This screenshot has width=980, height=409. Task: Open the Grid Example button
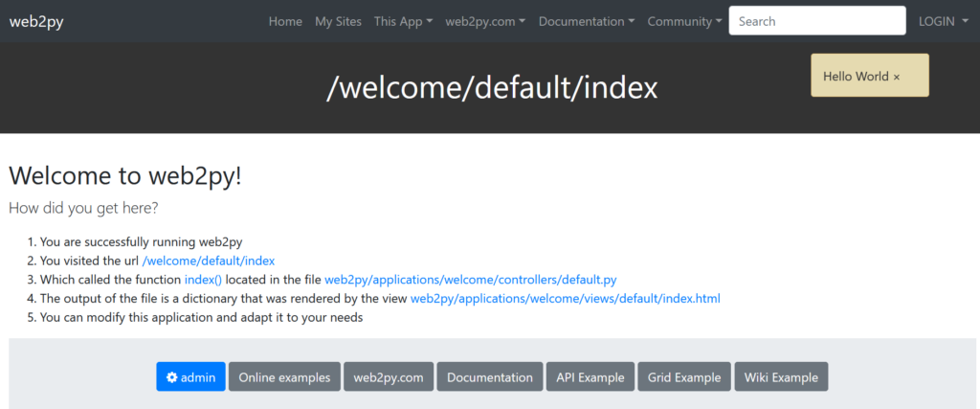[x=683, y=376]
